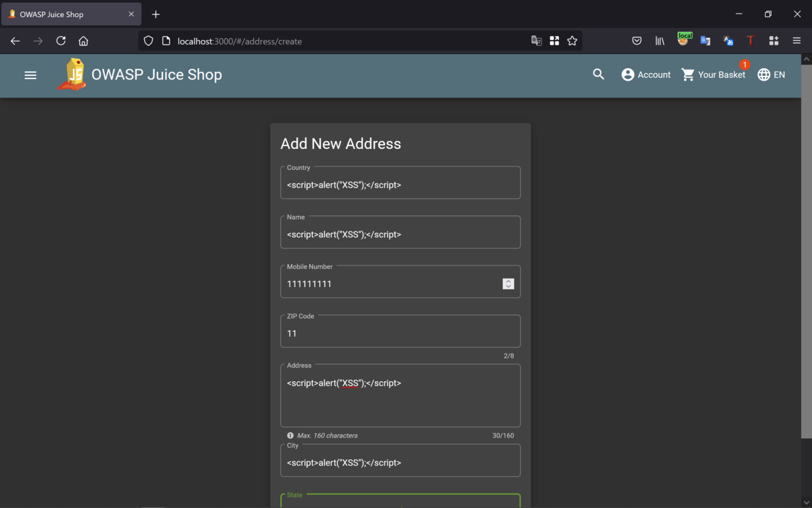Bookmark this page with the star icon
The height and width of the screenshot is (508, 812).
coord(572,41)
